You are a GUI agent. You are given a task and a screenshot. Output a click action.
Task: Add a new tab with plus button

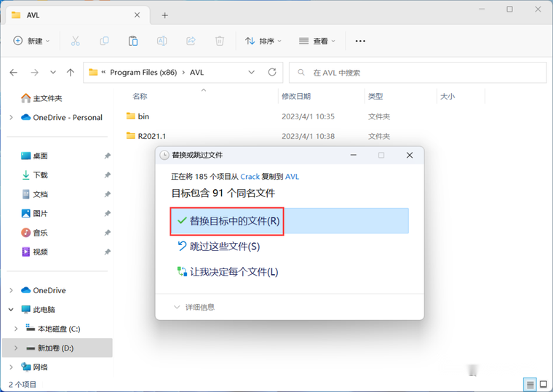tap(164, 15)
